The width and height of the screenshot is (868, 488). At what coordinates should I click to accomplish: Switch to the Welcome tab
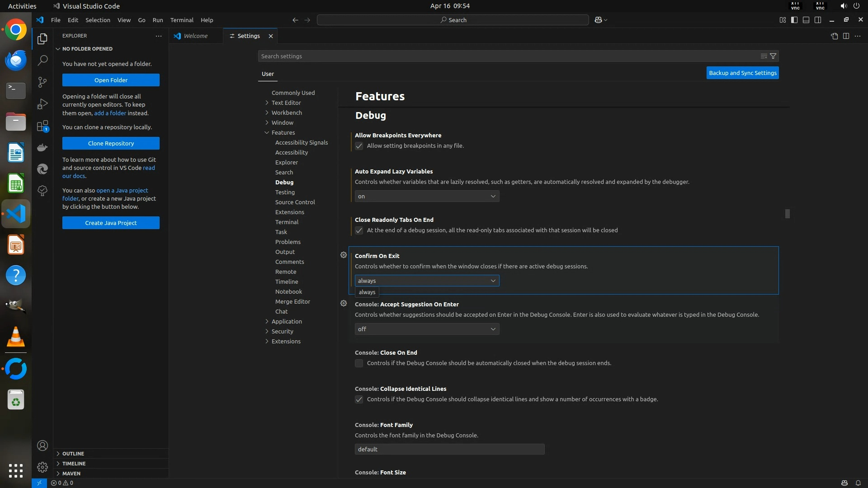(195, 36)
